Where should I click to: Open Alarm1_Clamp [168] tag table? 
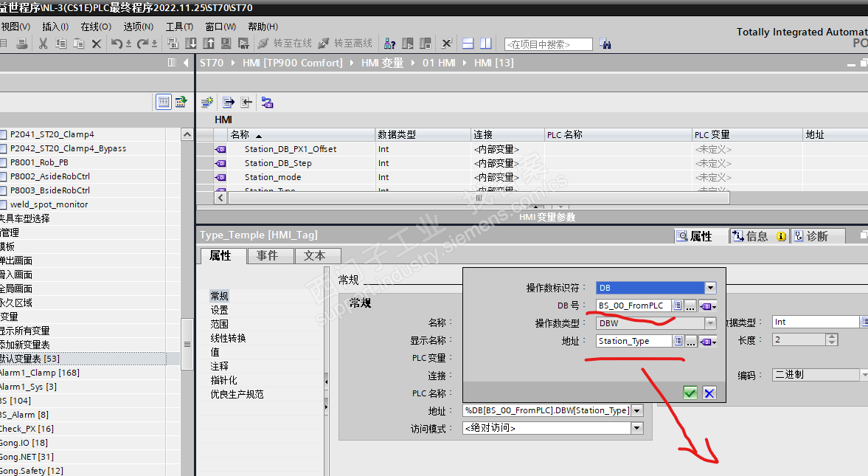(x=39, y=373)
